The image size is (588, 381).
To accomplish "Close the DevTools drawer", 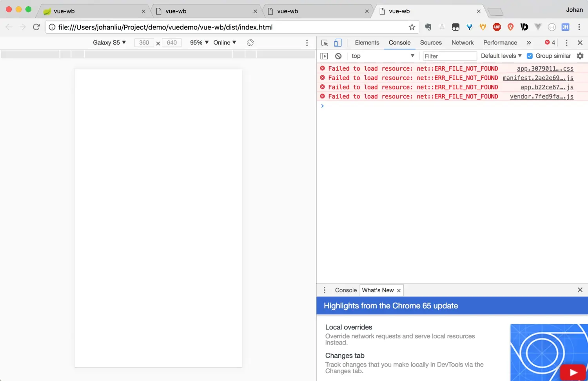I will [x=580, y=290].
